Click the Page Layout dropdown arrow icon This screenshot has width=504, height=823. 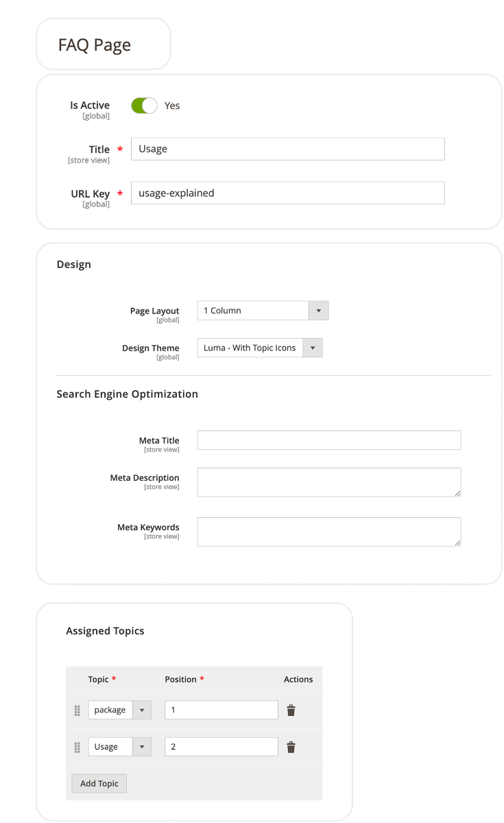pyautogui.click(x=318, y=310)
